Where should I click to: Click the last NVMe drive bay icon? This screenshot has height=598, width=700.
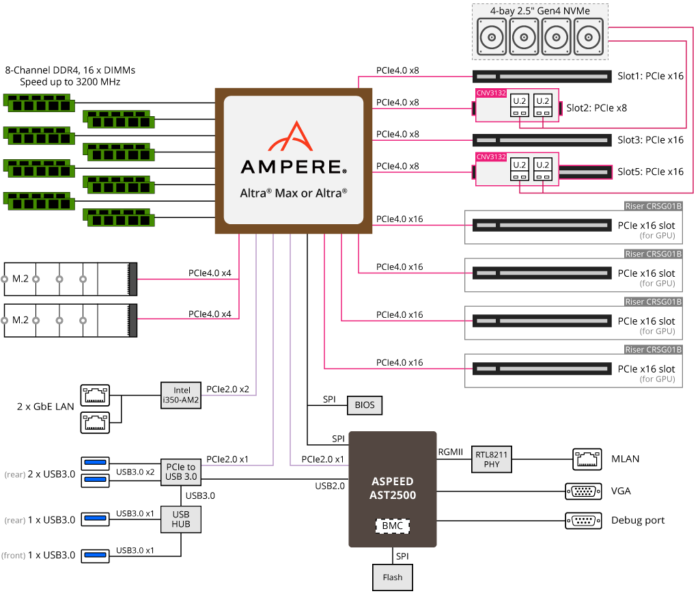click(589, 37)
